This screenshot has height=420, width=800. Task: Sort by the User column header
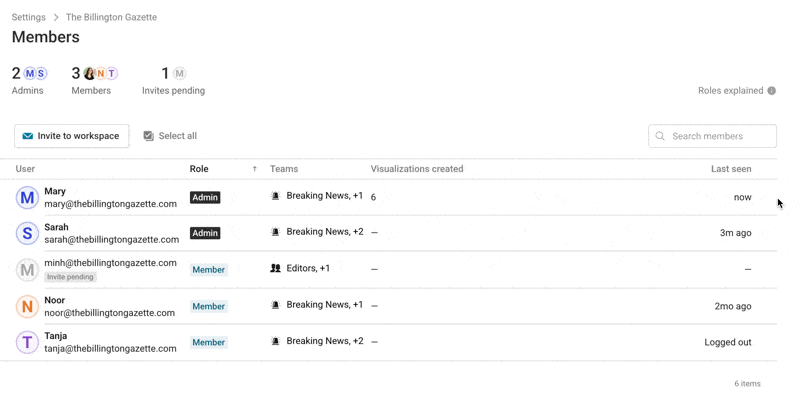point(25,169)
